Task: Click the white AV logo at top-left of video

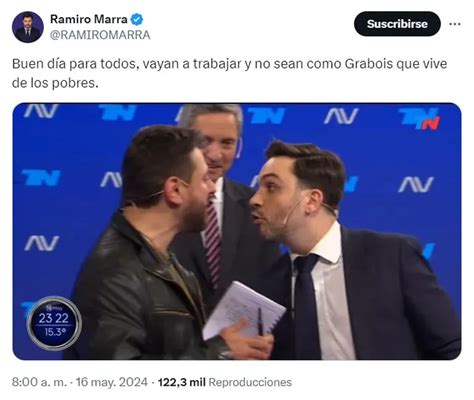Action: point(41,111)
